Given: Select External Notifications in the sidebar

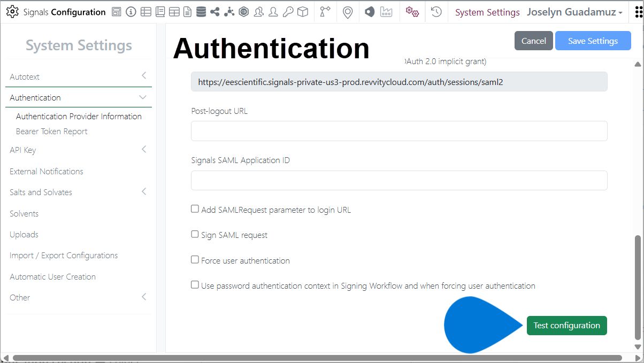Looking at the screenshot, I should [x=47, y=171].
